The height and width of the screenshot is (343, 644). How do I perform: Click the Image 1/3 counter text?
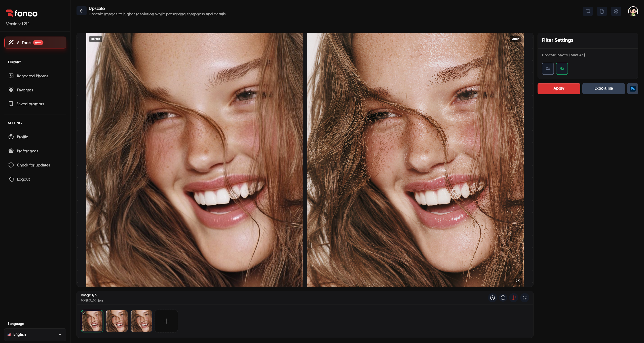[x=89, y=295]
